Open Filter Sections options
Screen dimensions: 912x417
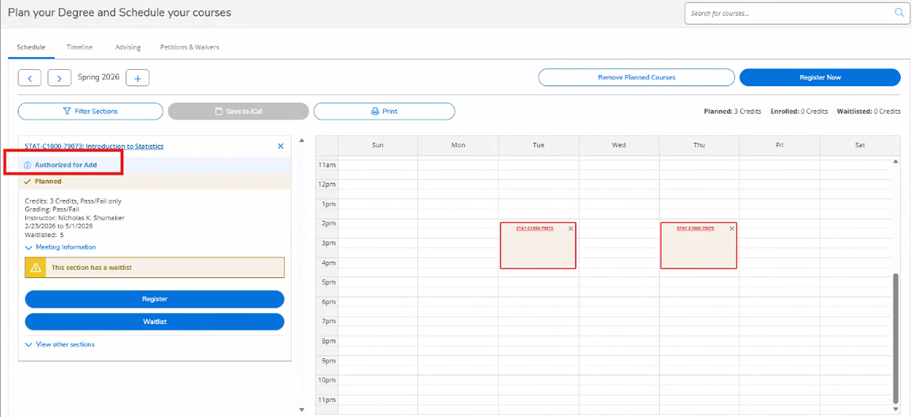pos(90,111)
